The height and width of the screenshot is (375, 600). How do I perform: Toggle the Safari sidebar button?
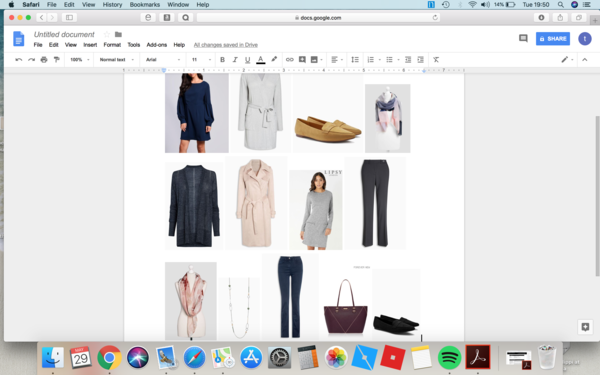[x=69, y=18]
